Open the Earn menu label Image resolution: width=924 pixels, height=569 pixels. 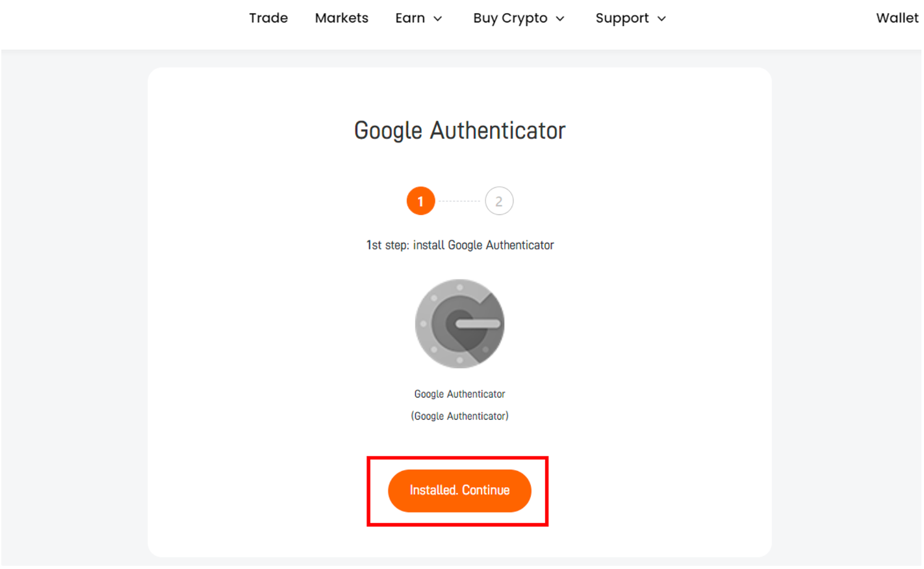410,18
